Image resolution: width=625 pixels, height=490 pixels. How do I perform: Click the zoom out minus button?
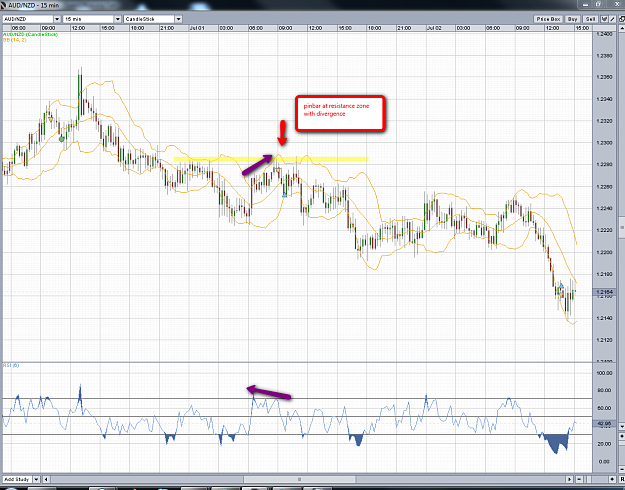(x=579, y=479)
